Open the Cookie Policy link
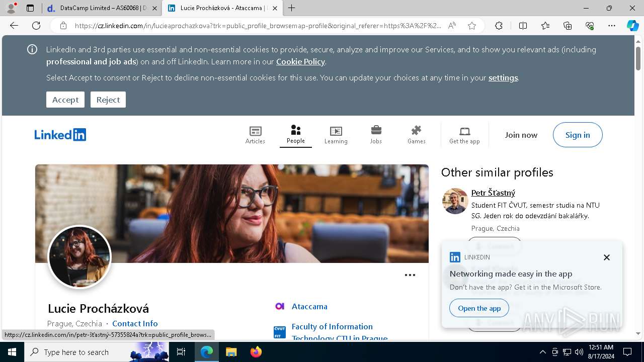 [x=300, y=61]
